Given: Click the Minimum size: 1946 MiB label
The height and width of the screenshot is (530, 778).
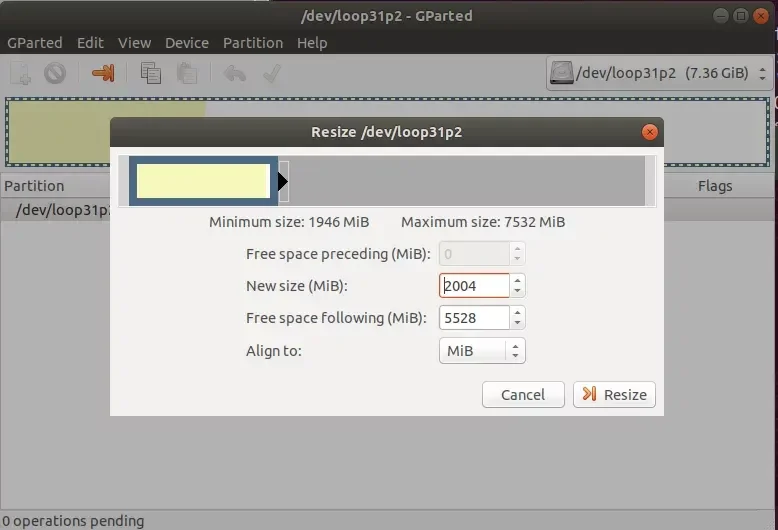Looking at the screenshot, I should [x=289, y=222].
